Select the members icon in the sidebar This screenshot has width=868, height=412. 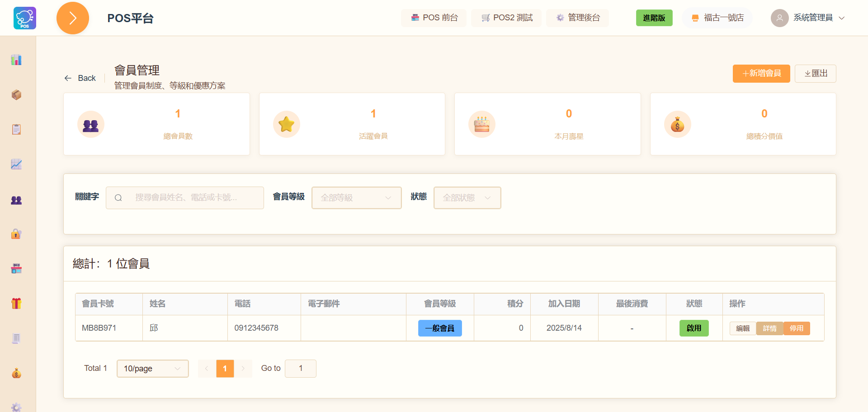pyautogui.click(x=16, y=200)
